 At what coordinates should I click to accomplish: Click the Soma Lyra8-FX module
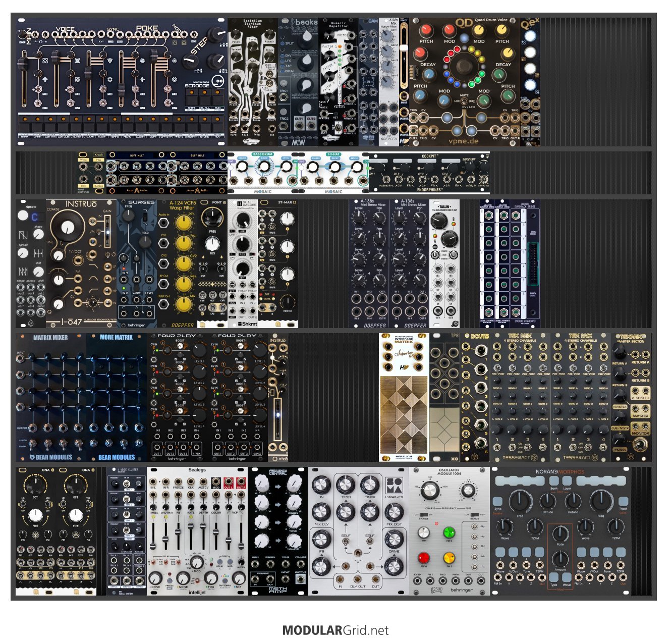pos(359,531)
